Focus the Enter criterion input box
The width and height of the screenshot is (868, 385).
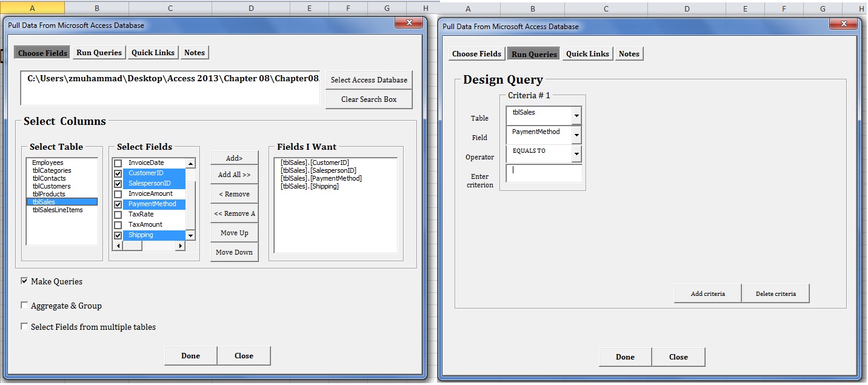click(544, 173)
